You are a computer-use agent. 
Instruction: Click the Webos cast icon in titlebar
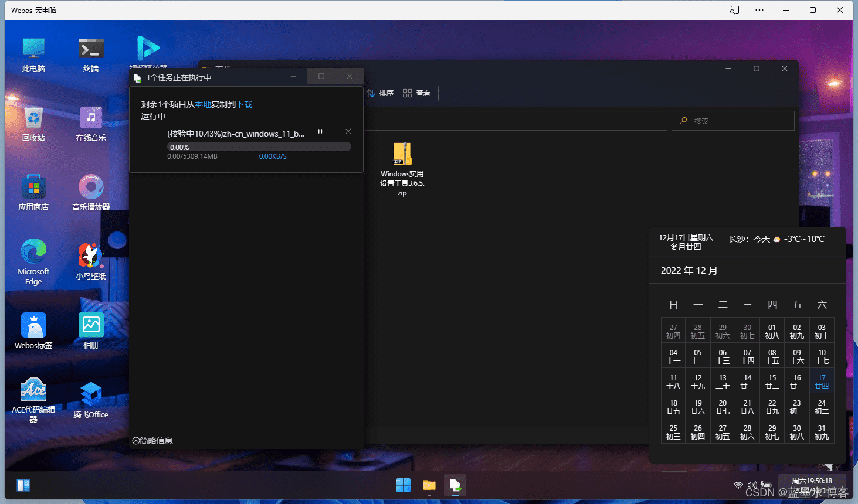[x=734, y=10]
